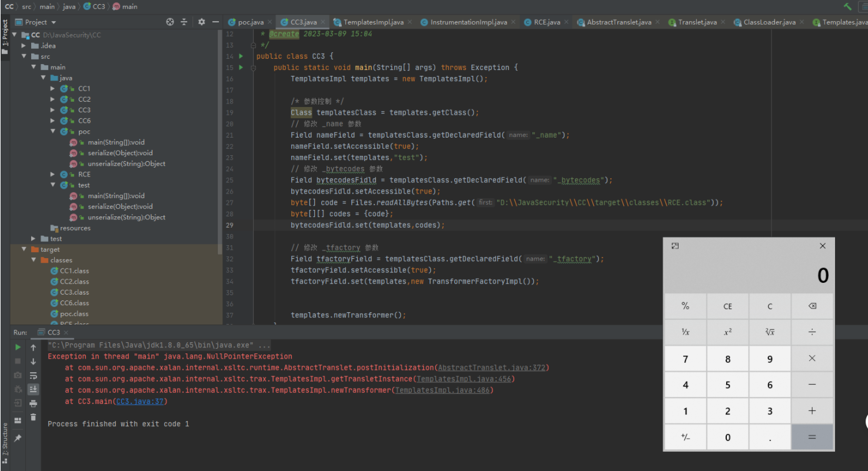
Task: Rerun CC3 with the green play icon
Action: point(18,348)
